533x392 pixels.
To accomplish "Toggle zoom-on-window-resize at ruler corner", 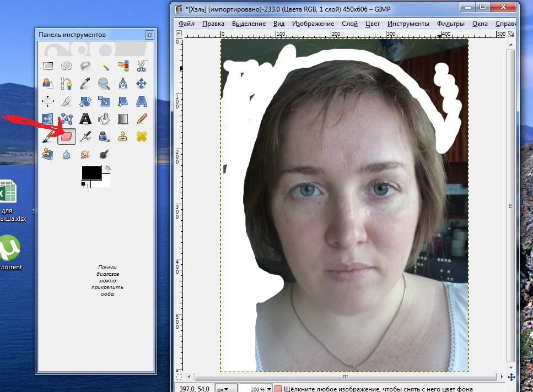I will [x=511, y=34].
